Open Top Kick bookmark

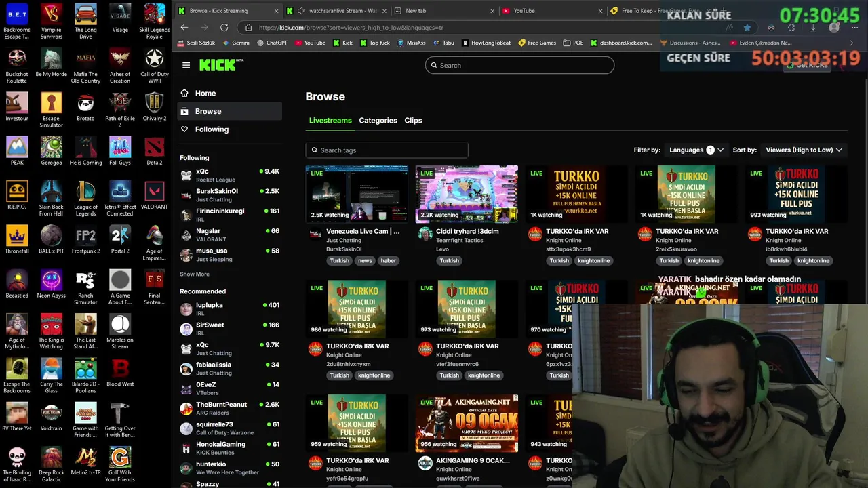click(x=374, y=43)
